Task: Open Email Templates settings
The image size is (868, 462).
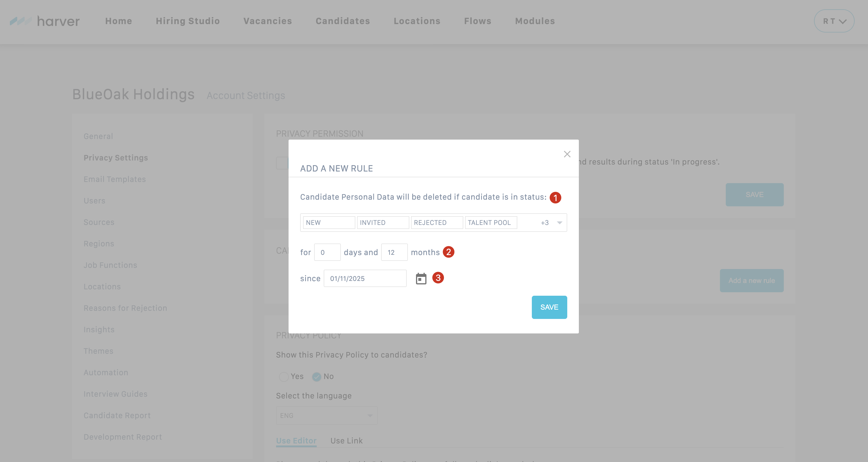Action: click(115, 179)
